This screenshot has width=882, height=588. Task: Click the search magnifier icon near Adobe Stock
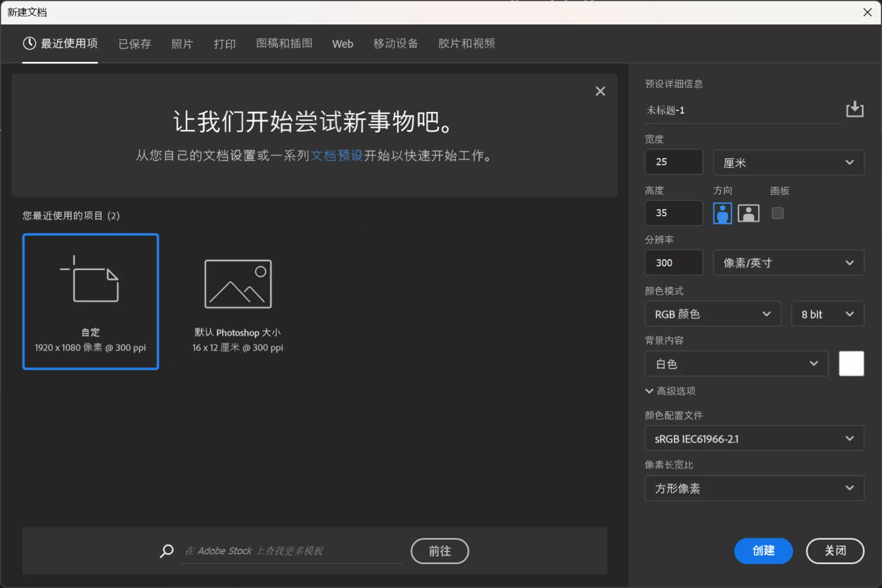[166, 551]
